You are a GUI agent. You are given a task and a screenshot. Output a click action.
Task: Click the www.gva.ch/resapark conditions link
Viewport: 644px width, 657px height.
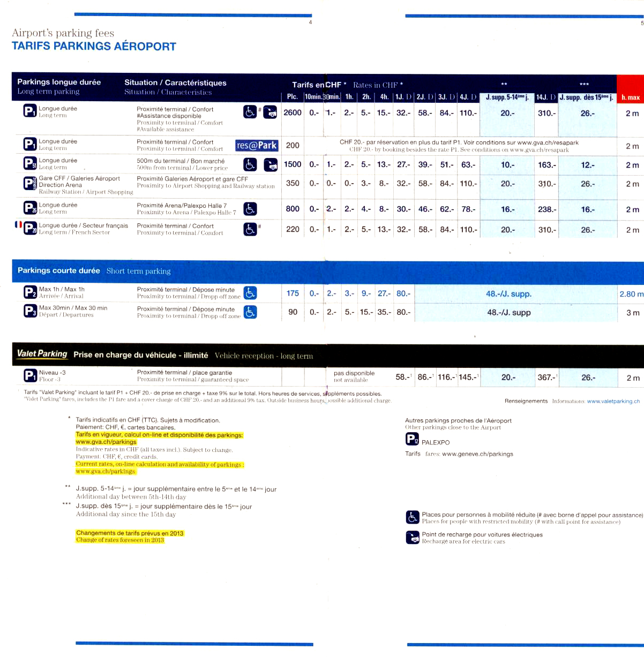548,143
